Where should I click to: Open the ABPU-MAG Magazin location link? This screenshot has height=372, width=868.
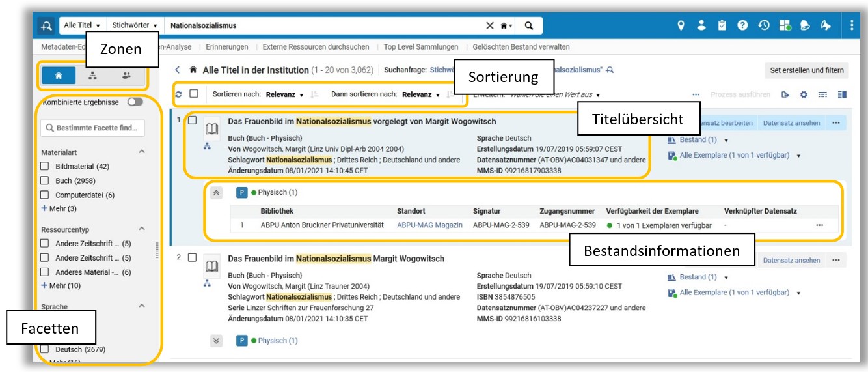[429, 225]
